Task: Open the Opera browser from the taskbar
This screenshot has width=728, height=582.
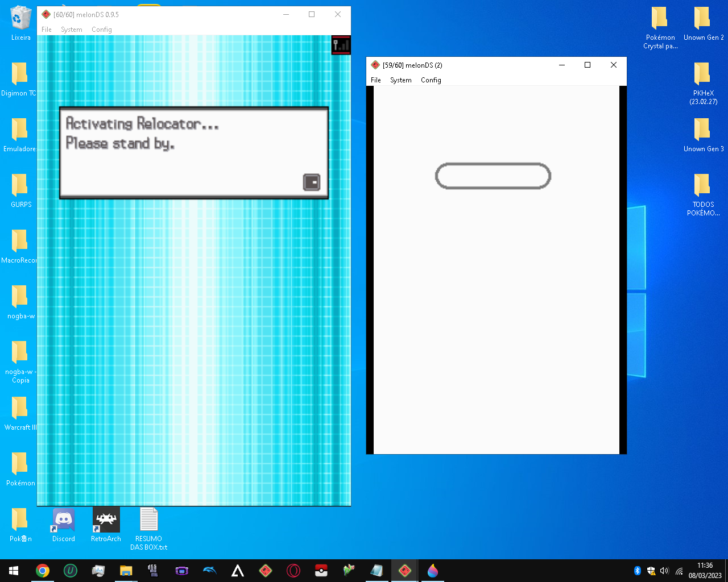Action: [x=292, y=571]
